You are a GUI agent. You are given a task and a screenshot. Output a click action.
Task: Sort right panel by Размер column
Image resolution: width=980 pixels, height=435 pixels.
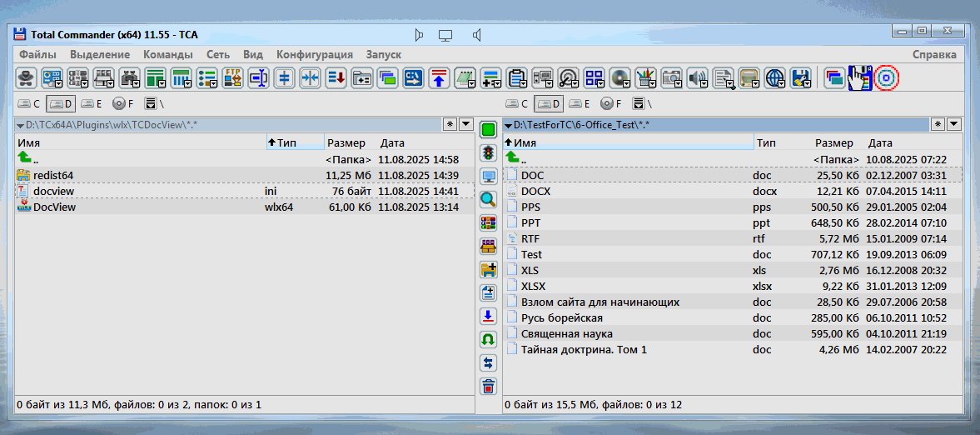[833, 142]
